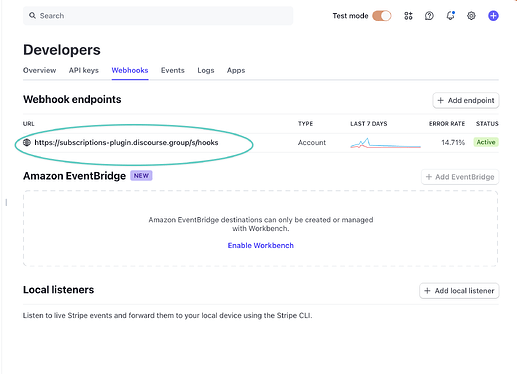This screenshot has width=517, height=374.
Task: Click the Last 7 days sparkline chart
Action: 386,143
